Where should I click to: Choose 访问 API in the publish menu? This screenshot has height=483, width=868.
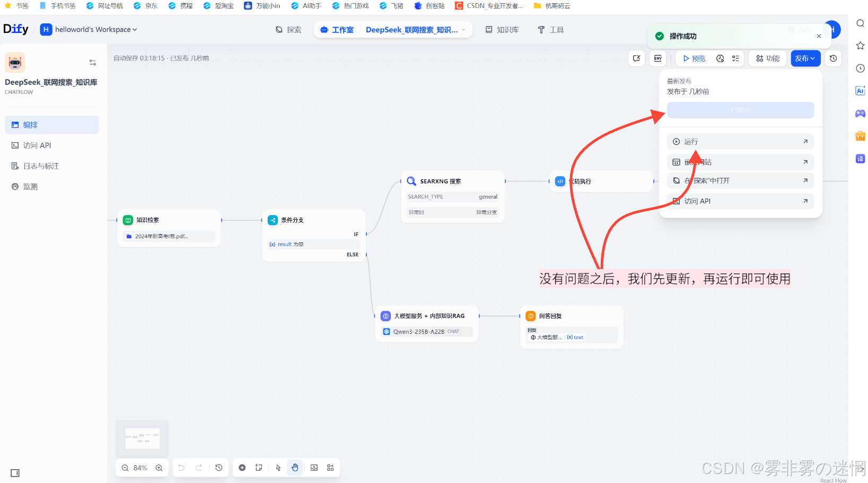pyautogui.click(x=740, y=201)
